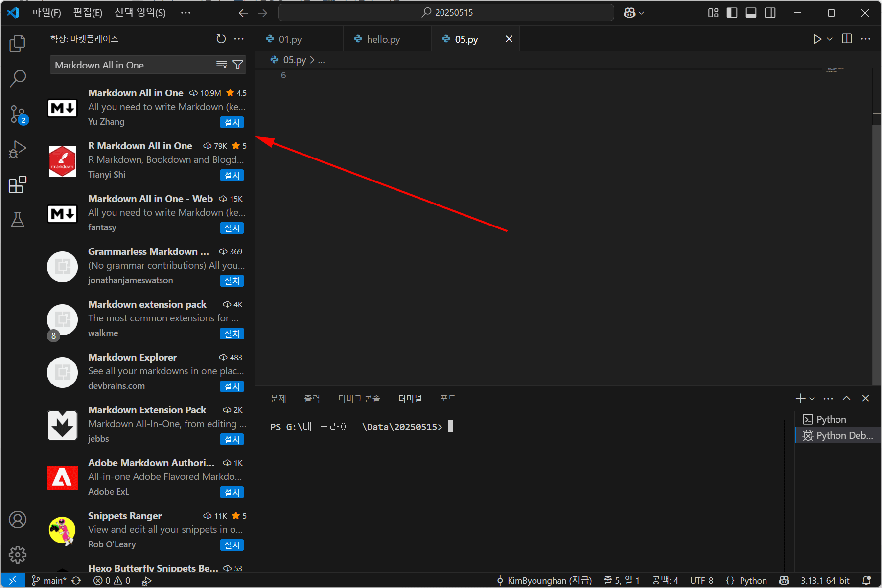Select the Python terminal entry
This screenshot has height=588, width=882.
[x=837, y=419]
